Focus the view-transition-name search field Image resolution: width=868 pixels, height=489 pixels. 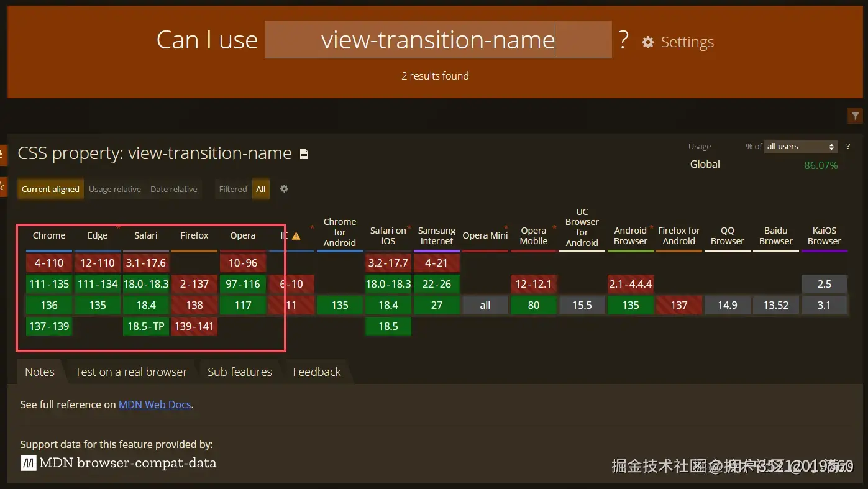pos(438,40)
